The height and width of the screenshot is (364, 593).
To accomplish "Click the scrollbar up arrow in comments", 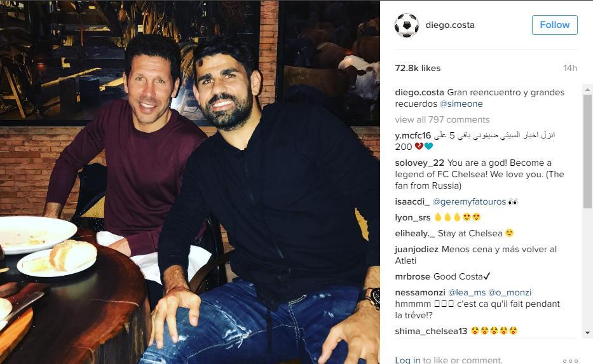I will (587, 90).
